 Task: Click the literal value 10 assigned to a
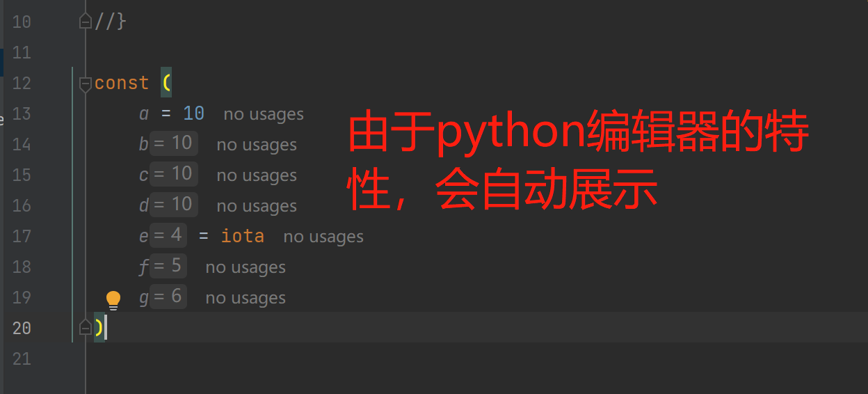(193, 113)
